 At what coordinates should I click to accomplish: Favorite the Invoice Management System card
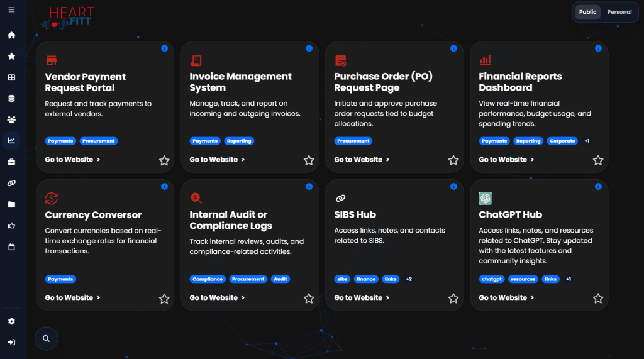(x=309, y=160)
